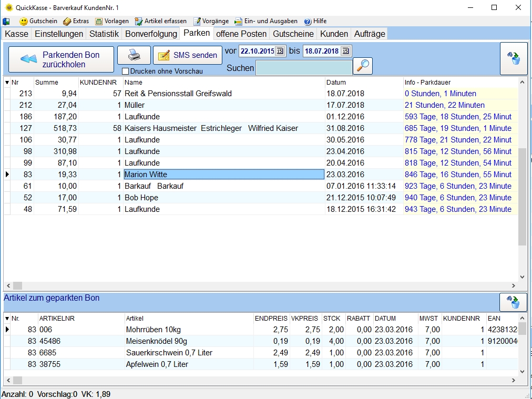Image resolution: width=532 pixels, height=399 pixels.
Task: Switch to the Bonverfolgung tab
Action: (x=151, y=34)
